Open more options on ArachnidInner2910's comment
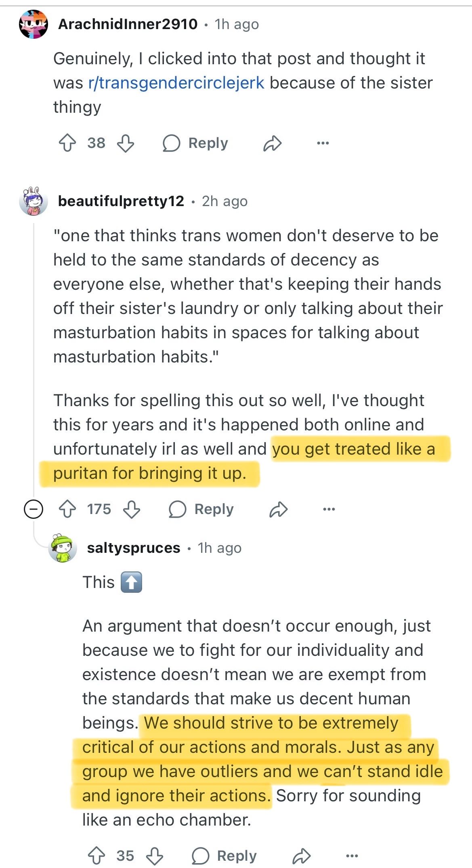This screenshot has height=868, width=472. tap(323, 143)
